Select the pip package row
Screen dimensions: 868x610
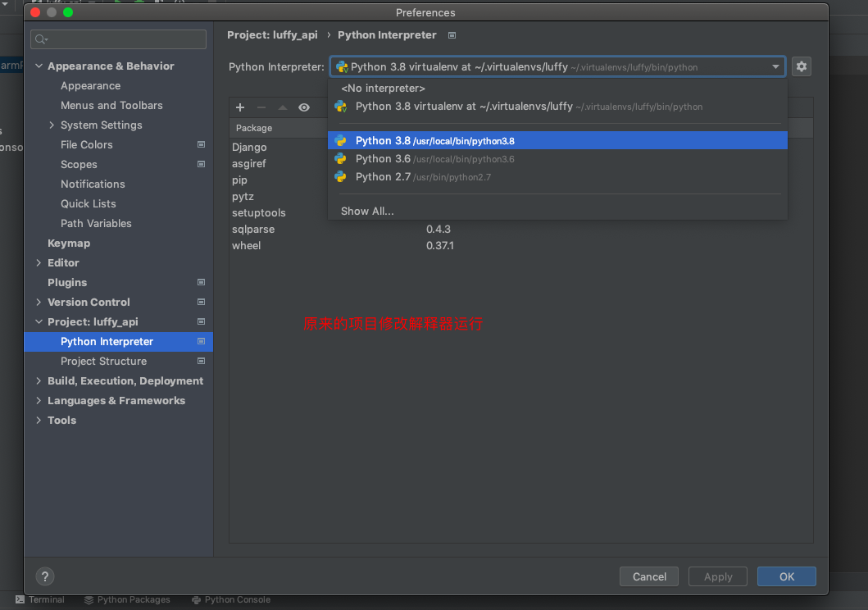[x=239, y=180]
